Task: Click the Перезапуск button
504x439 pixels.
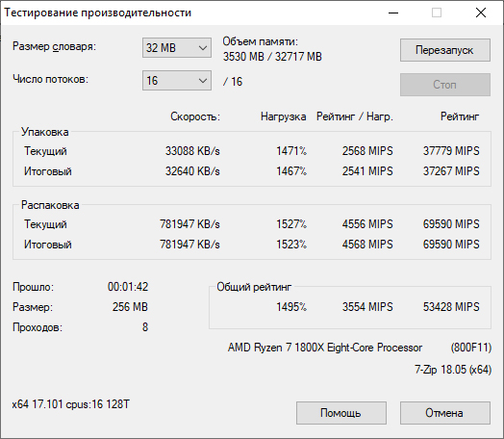Action: click(x=445, y=50)
